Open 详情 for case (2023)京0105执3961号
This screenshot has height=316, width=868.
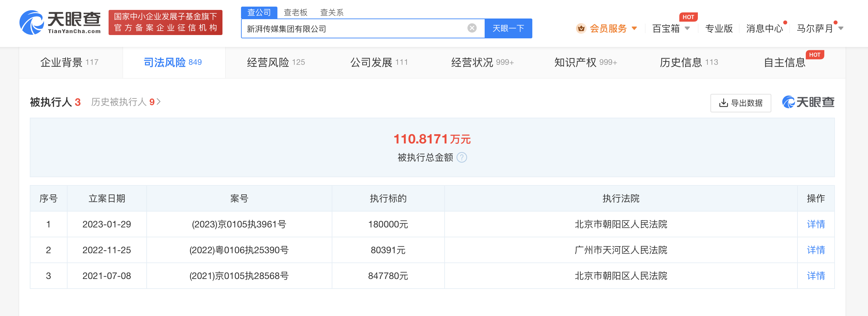tap(815, 224)
